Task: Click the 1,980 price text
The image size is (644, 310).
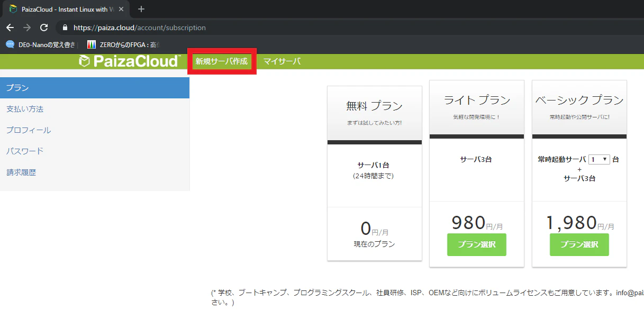Action: (x=572, y=223)
